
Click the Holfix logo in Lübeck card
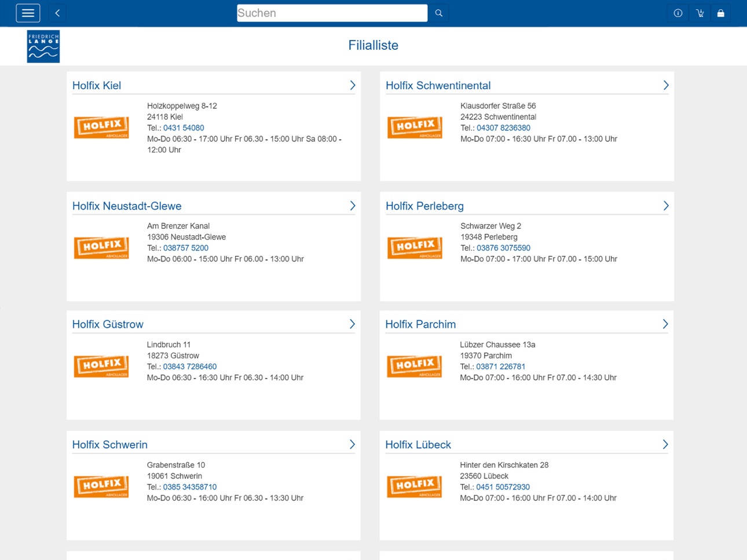[x=415, y=486]
